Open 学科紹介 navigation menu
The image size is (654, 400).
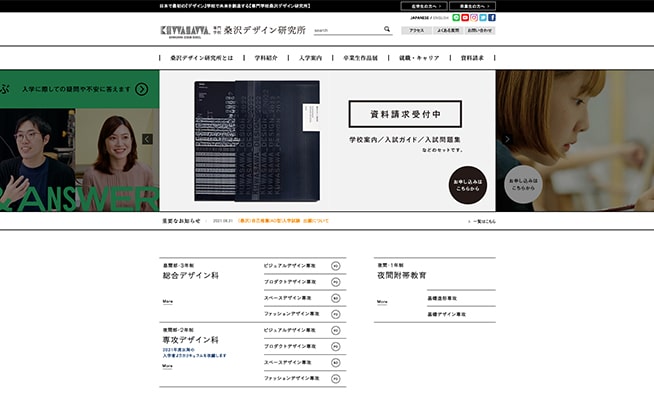268,58
